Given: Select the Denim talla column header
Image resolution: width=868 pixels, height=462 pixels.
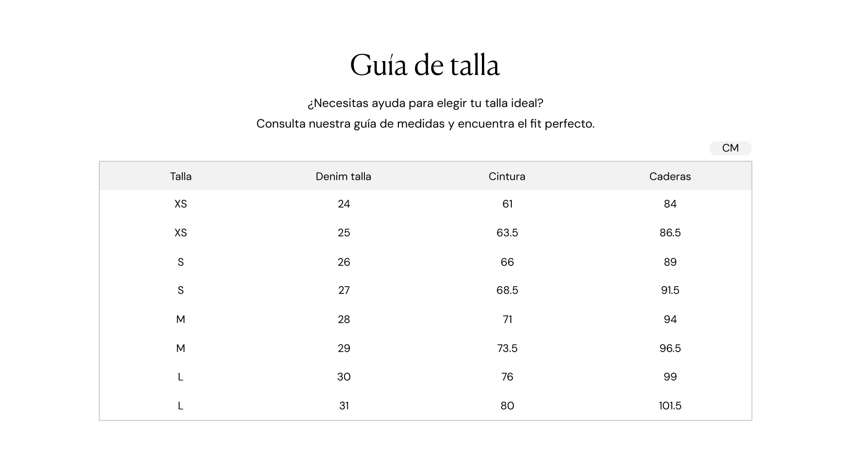Looking at the screenshot, I should (344, 176).
